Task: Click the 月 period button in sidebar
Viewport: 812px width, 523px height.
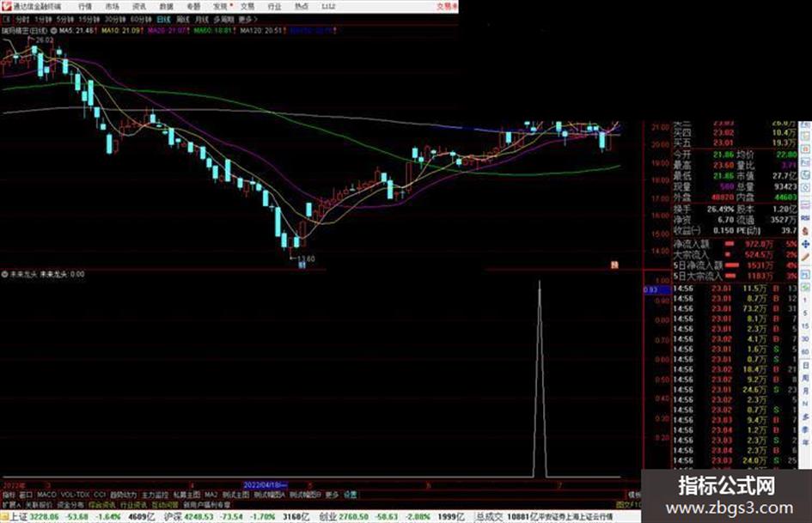Action: click(805, 391)
